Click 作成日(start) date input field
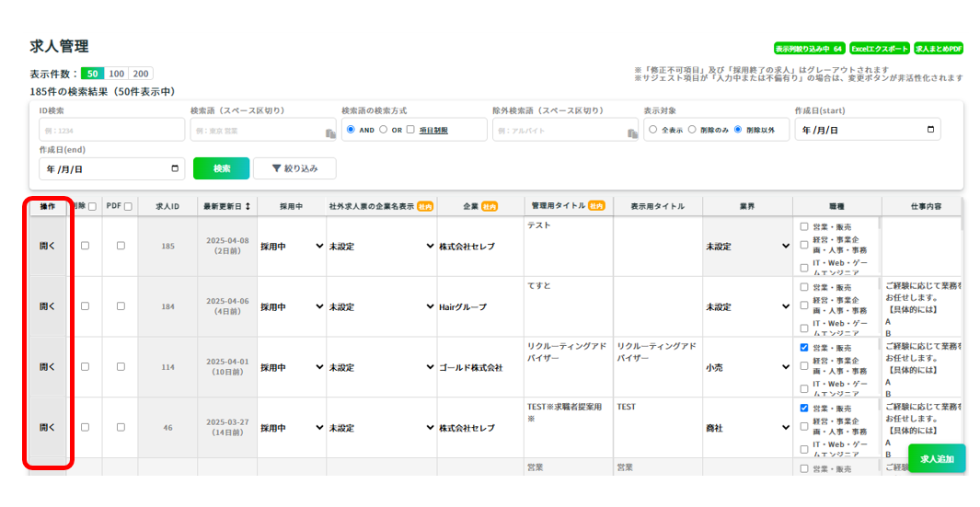This screenshot has height=507, width=980. pos(868,130)
